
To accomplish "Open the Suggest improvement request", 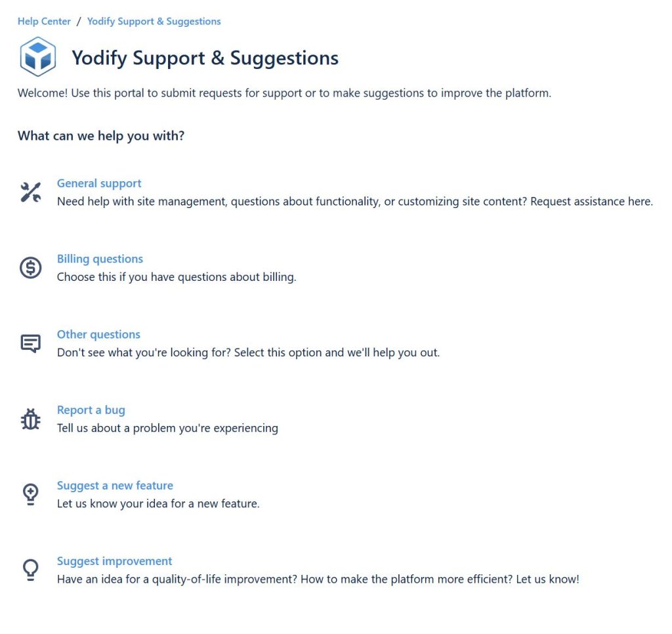I will click(114, 560).
